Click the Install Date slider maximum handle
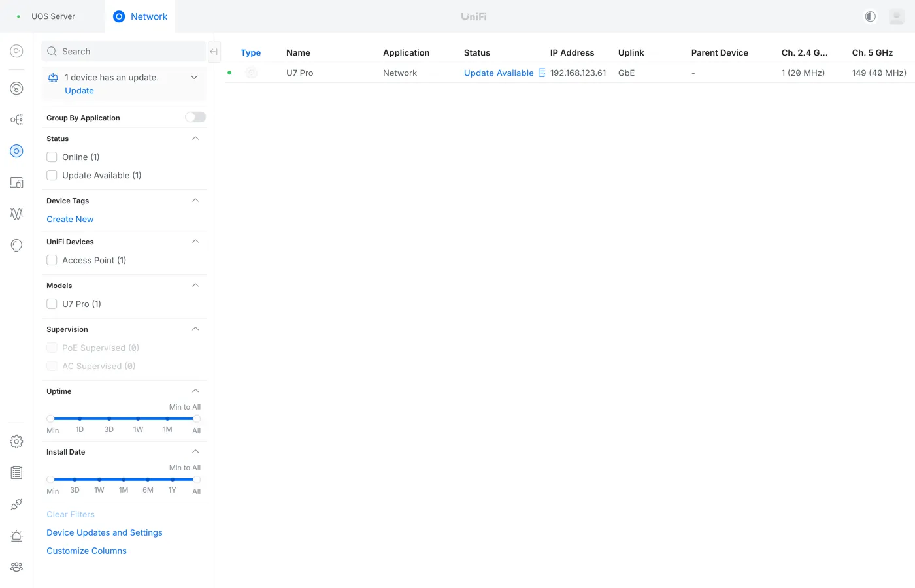Image resolution: width=915 pixels, height=588 pixels. (x=197, y=480)
